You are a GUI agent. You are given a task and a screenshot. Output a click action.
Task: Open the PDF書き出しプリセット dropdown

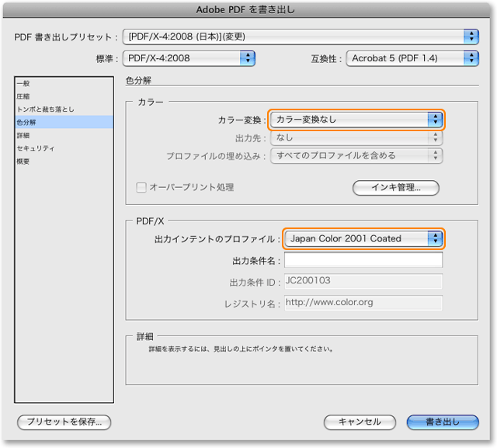pyautogui.click(x=302, y=36)
